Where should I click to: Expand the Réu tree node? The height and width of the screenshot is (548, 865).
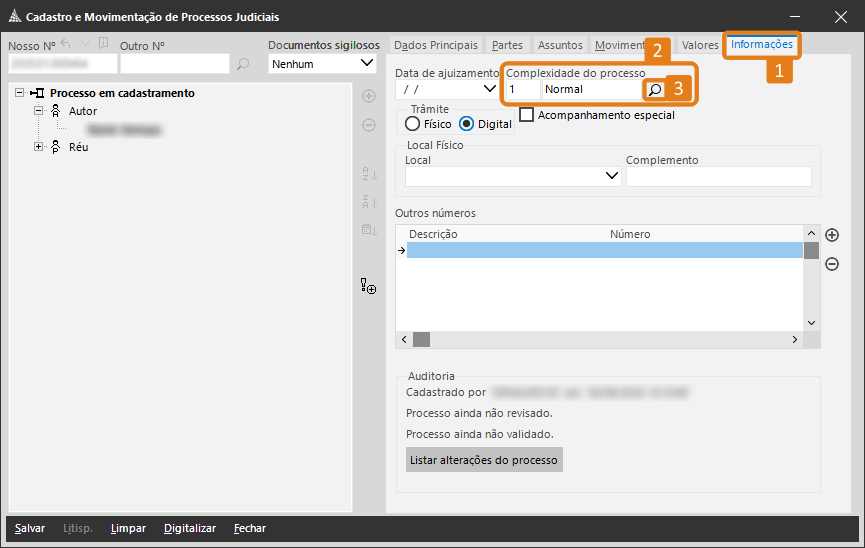(x=39, y=147)
